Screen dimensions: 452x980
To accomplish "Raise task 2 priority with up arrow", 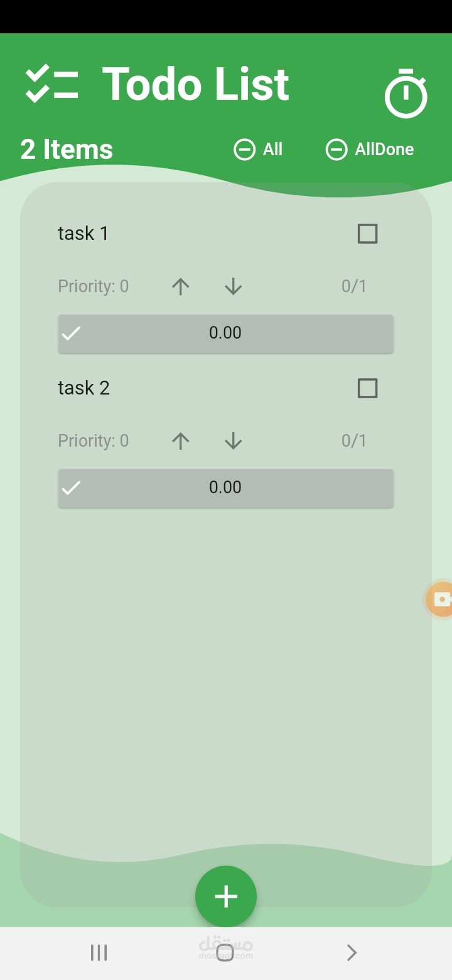I will (181, 441).
